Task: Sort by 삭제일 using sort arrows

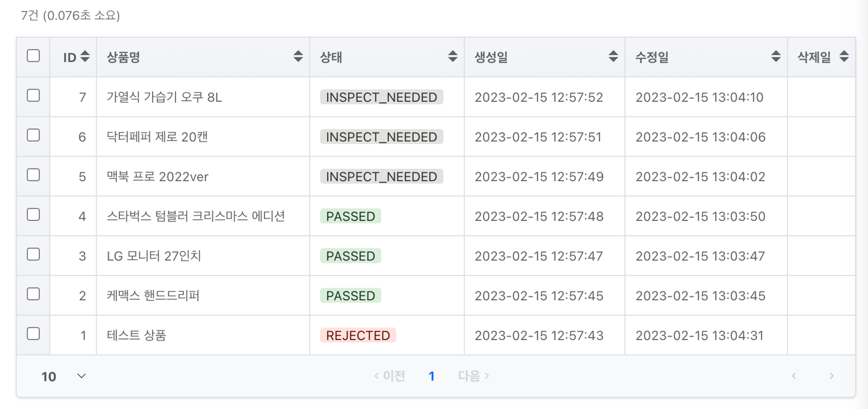Action: [x=844, y=57]
